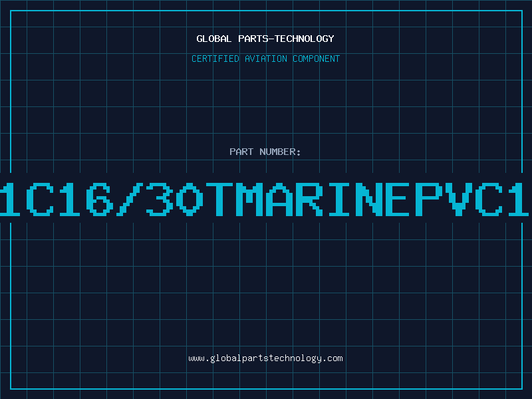532x399 pixels.
Task: Click the word COMPONENT in subtitle
Action: coord(316,59)
